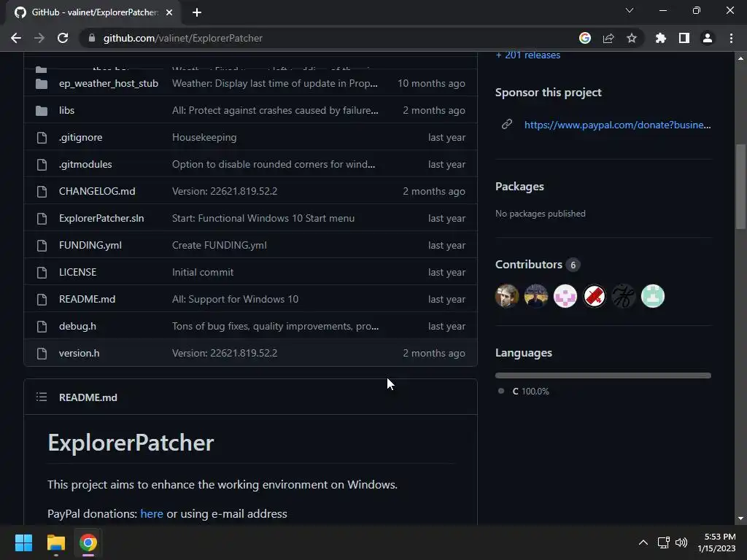Screen dimensions: 747x560
Task: View site info via the lock icon
Action: point(92,38)
